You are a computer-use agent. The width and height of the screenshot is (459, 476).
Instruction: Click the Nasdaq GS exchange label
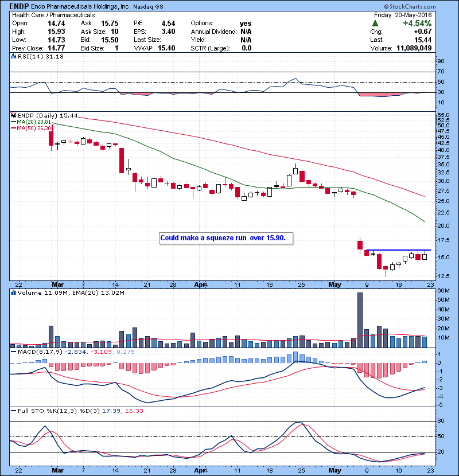[148, 7]
